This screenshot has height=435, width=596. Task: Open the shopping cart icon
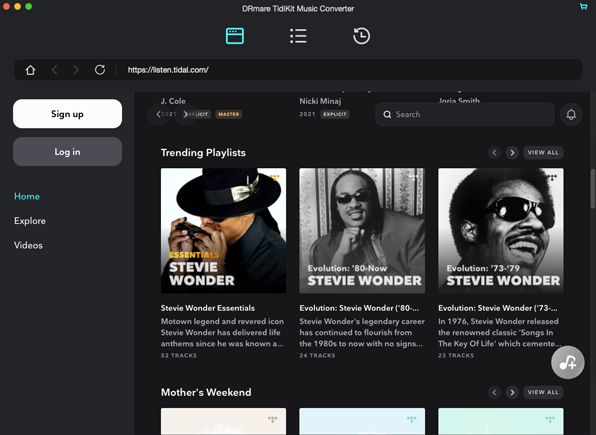(583, 6)
